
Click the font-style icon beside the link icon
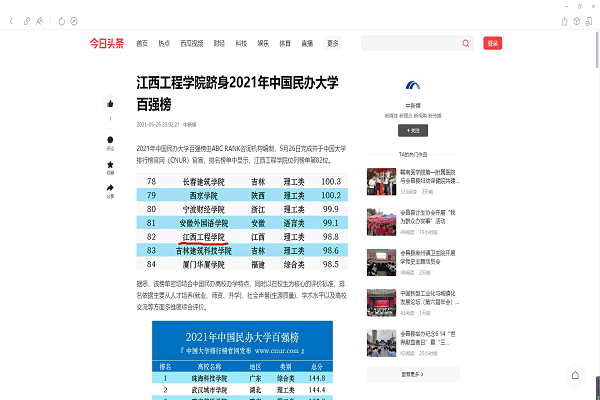click(x=39, y=21)
